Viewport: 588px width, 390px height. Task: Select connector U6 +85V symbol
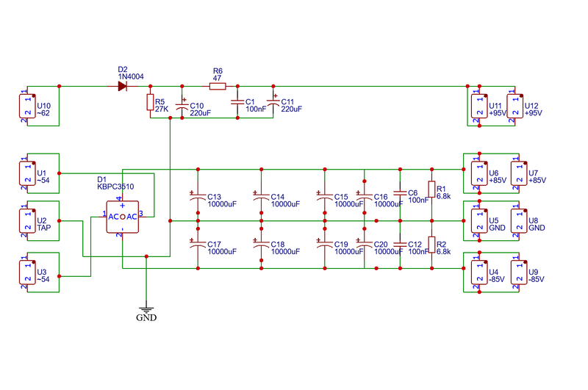(479, 173)
